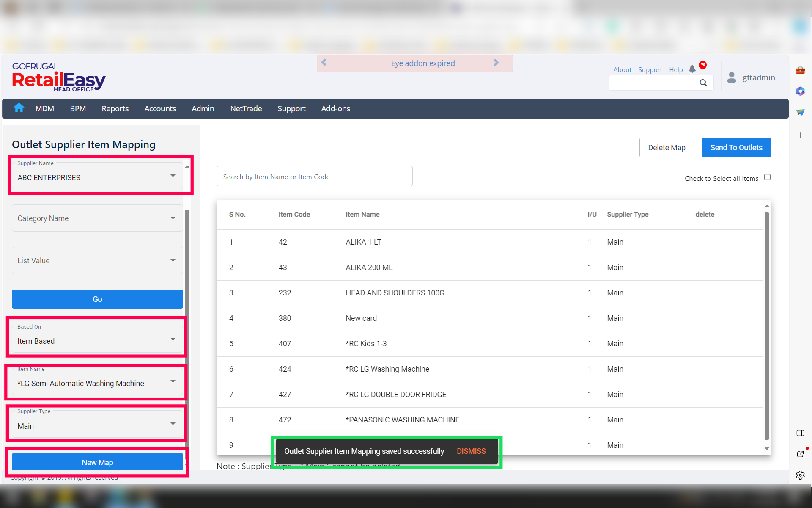Click the red toolbox sidebar icon
This screenshot has width=812, height=508.
[800, 70]
